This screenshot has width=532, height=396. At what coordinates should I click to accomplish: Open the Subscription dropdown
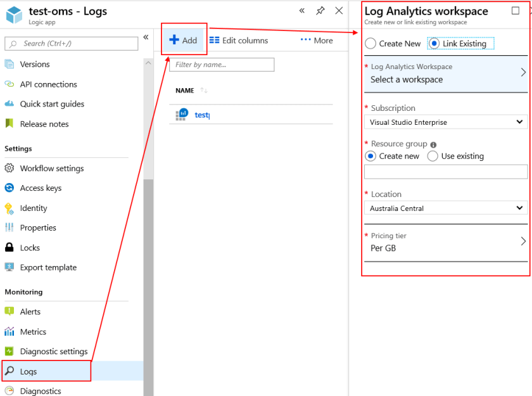click(445, 122)
